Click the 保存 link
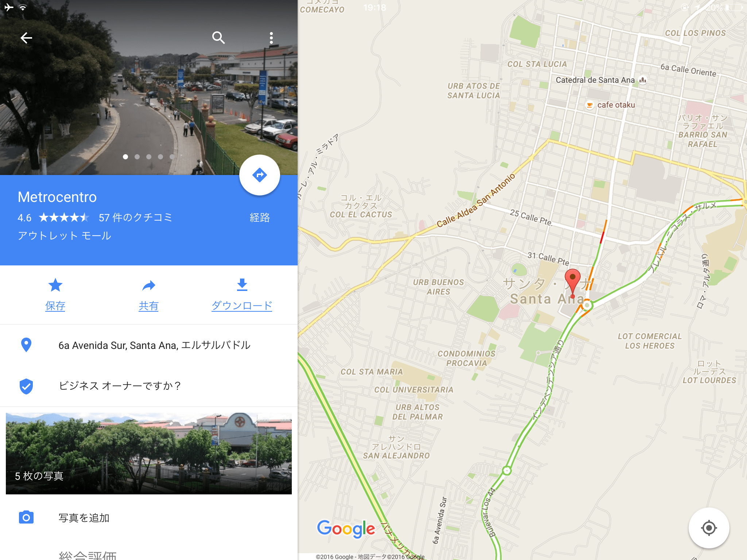Screen dimensions: 747x560 (x=55, y=306)
